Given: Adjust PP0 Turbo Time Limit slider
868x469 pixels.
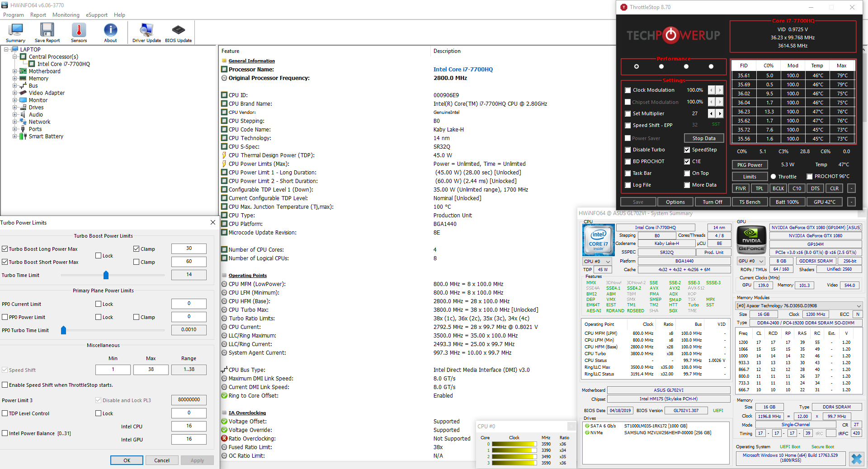Looking at the screenshot, I should click(64, 330).
